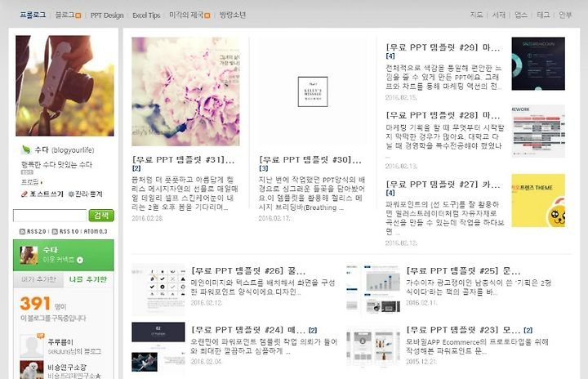The width and height of the screenshot is (588, 379).
Task: Click the 서재 link in top menu
Action: 499,15
